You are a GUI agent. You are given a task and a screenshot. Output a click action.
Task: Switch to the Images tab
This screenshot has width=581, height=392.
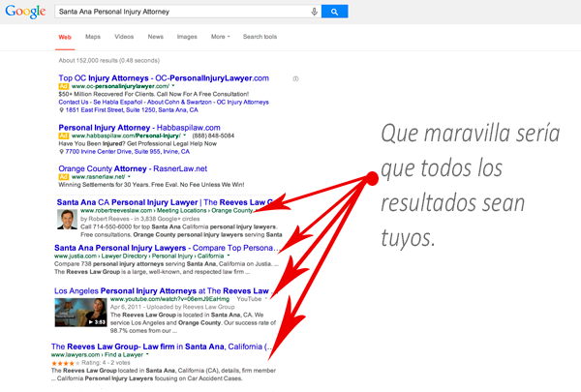[x=187, y=37]
